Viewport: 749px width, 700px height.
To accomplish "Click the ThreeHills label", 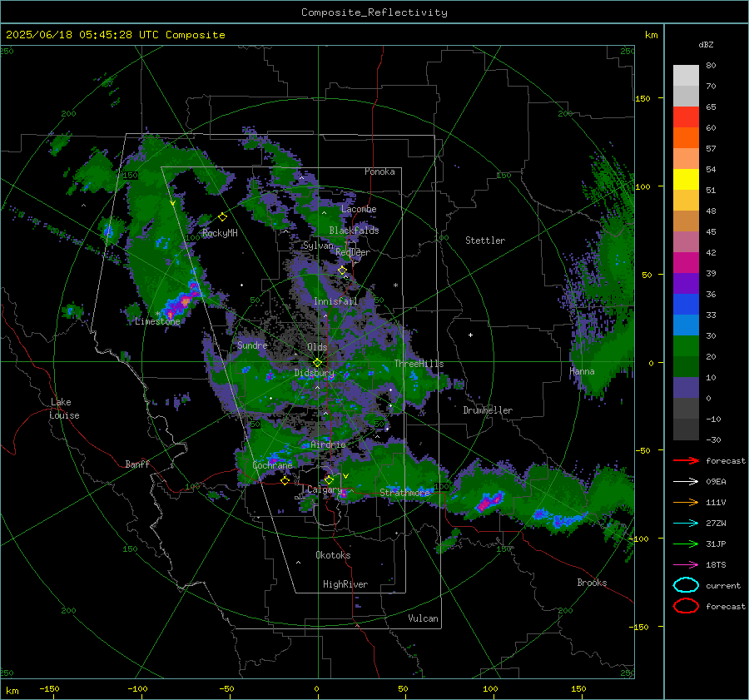I will (x=419, y=364).
